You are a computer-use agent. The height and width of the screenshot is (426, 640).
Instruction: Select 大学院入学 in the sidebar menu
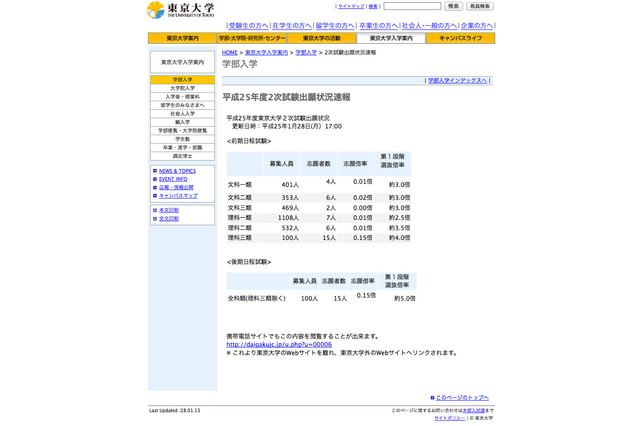182,88
